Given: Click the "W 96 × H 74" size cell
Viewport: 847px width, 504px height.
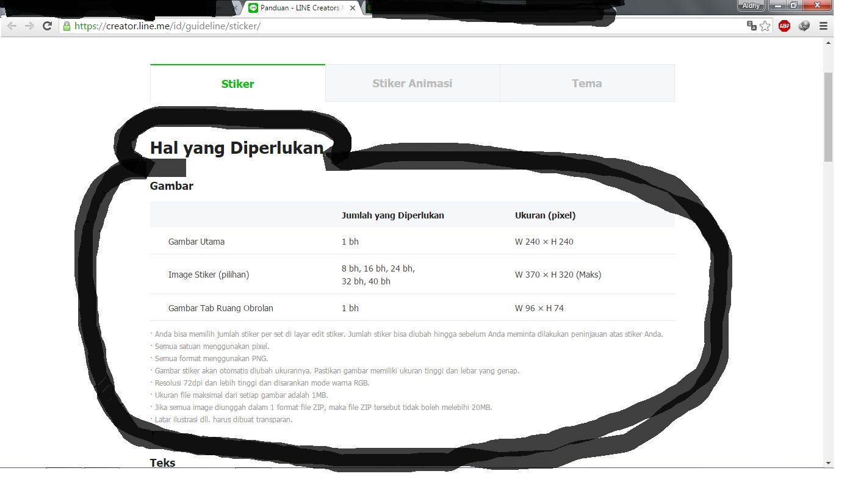Looking at the screenshot, I should coord(539,308).
